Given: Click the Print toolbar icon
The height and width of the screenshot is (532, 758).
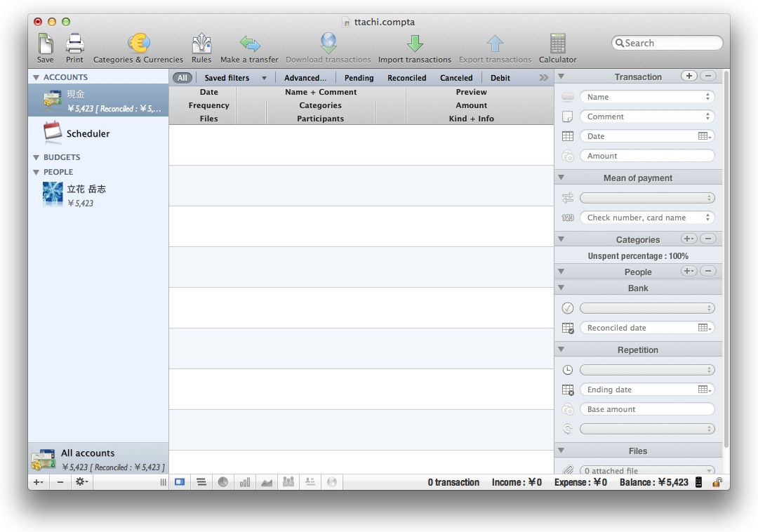Looking at the screenshot, I should point(74,44).
